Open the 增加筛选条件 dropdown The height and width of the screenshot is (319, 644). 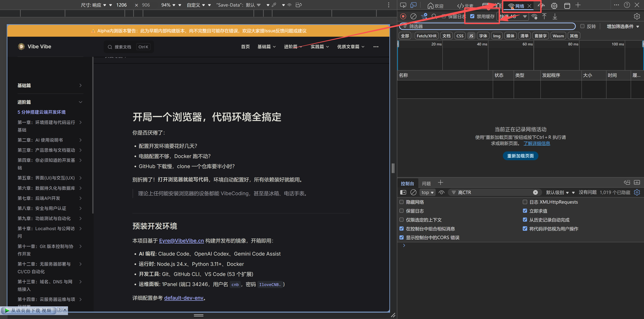click(x=622, y=26)
